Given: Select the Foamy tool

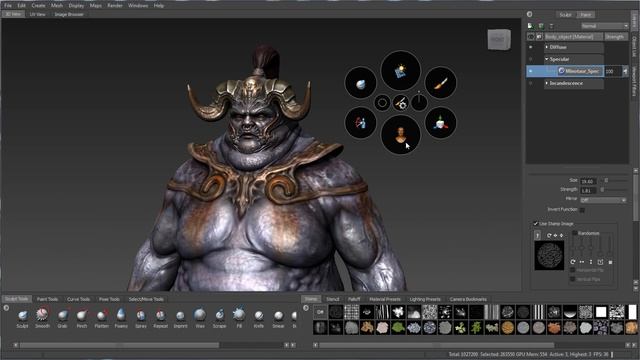Looking at the screenshot, I should click(x=121, y=318).
